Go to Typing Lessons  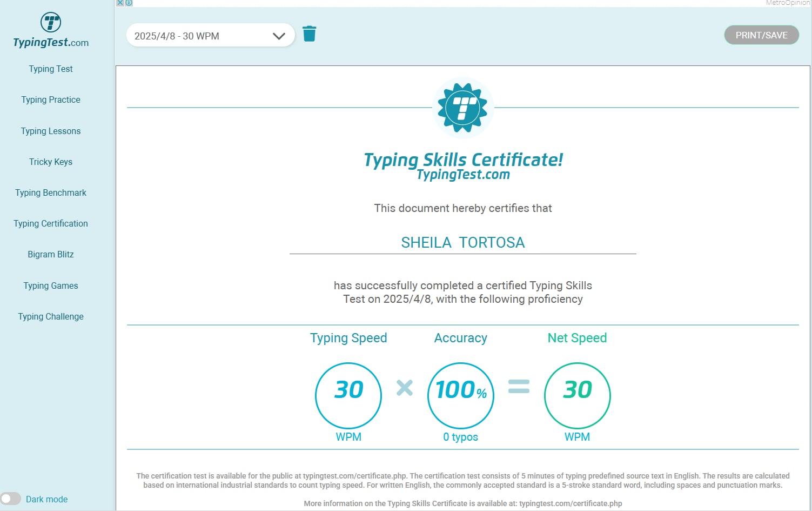coord(51,131)
